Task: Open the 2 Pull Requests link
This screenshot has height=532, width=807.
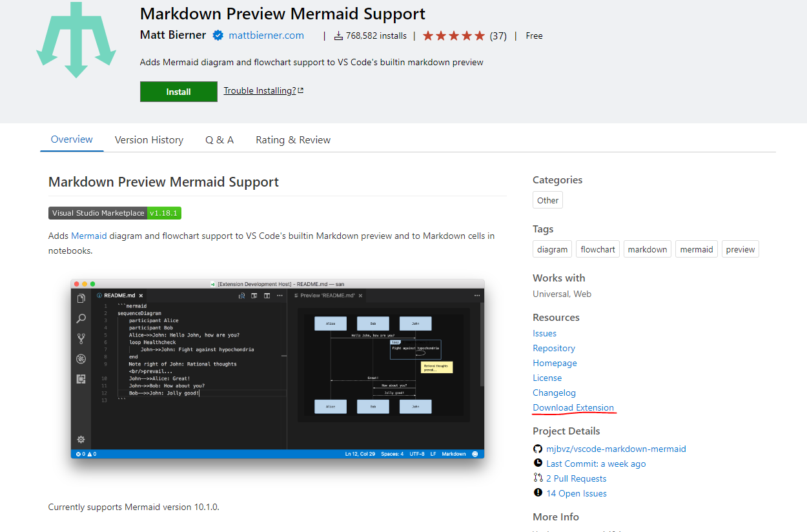Action: [x=577, y=478]
